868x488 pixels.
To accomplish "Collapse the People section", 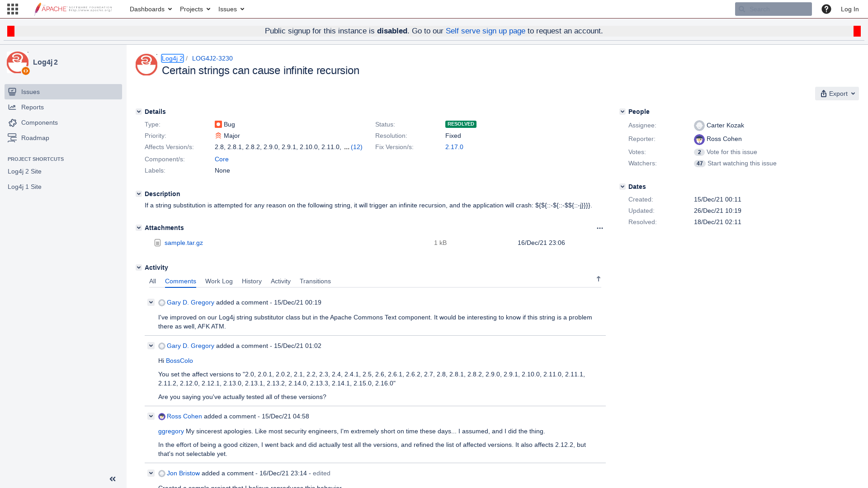I will point(623,112).
